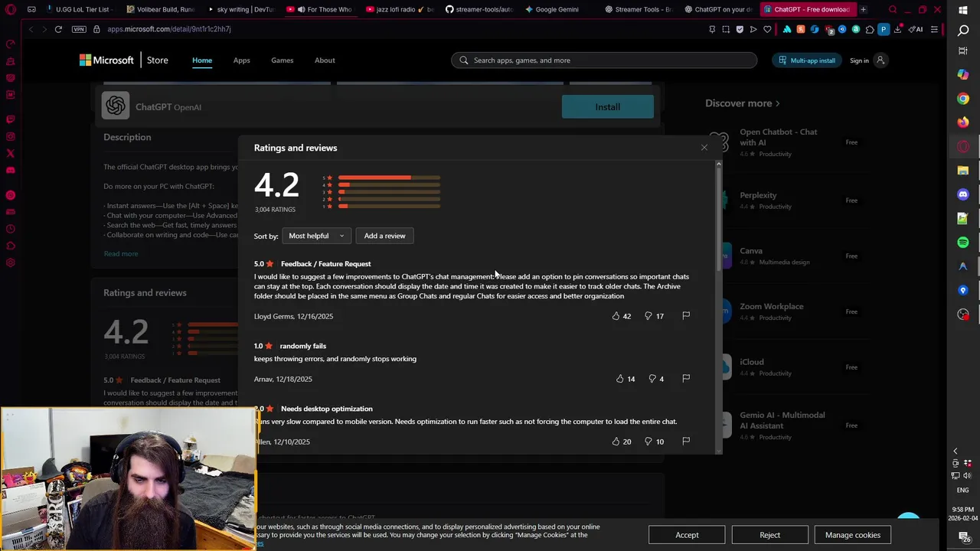
Task: Thumbs up the 'Needs desktop optimization' review
Action: 616,442
